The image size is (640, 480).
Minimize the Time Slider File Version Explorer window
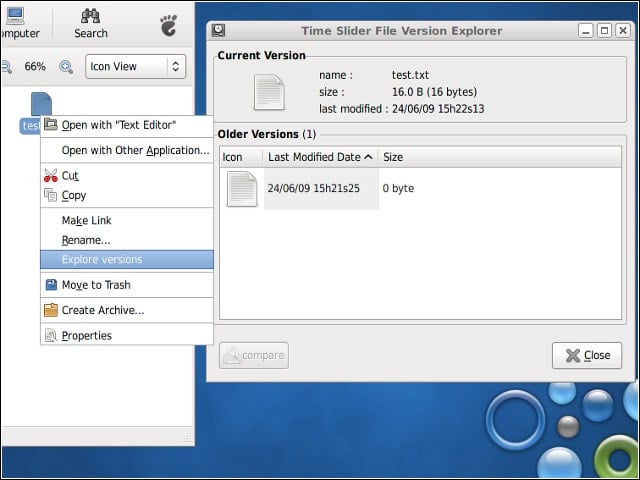[586, 31]
